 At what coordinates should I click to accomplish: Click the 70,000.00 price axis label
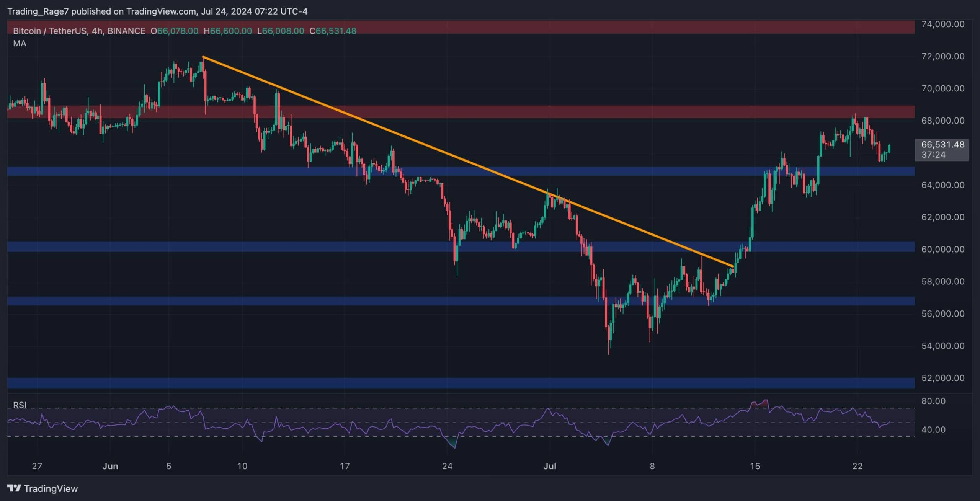coord(942,88)
